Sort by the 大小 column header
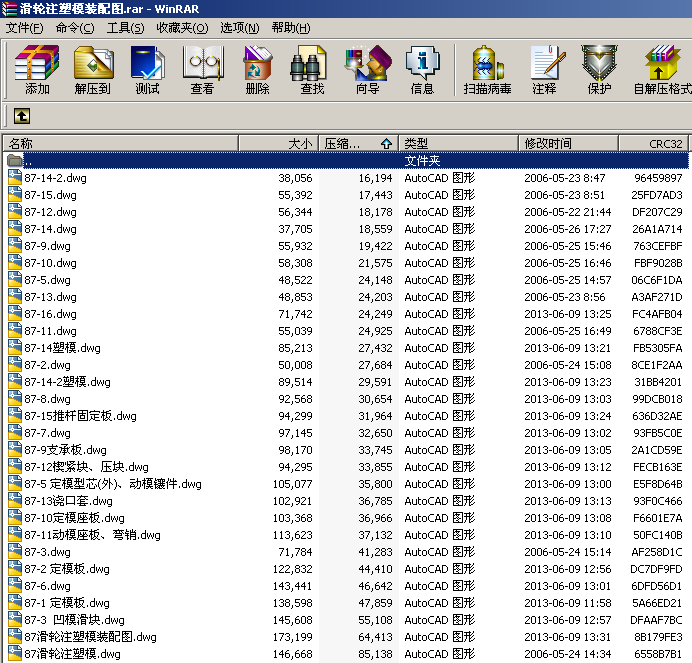 pos(278,143)
